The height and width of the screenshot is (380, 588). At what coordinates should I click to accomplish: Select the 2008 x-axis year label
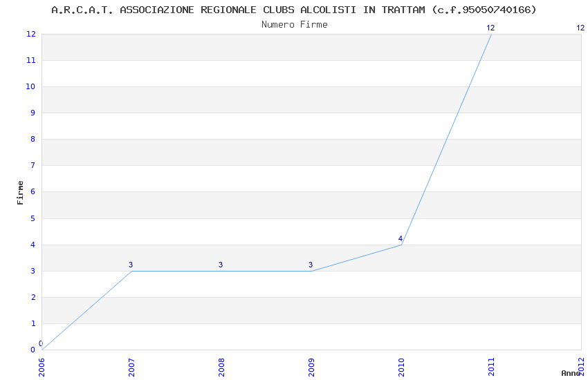pos(221,367)
